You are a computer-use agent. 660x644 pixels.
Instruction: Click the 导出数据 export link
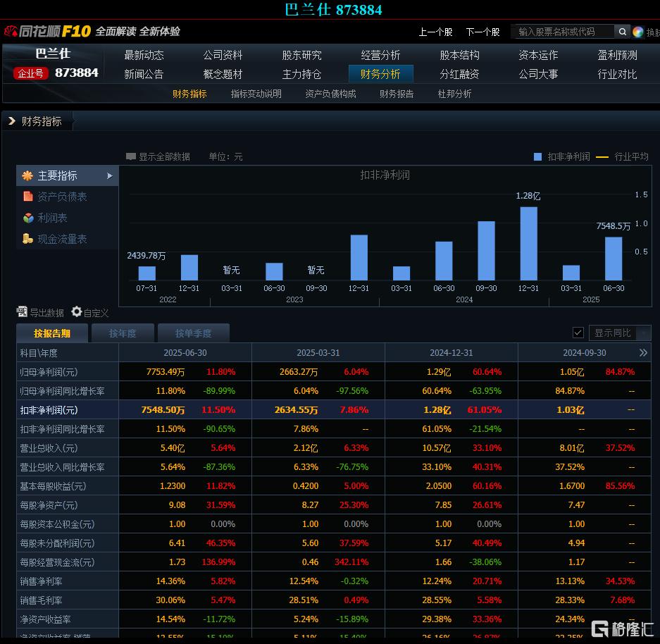(46, 313)
